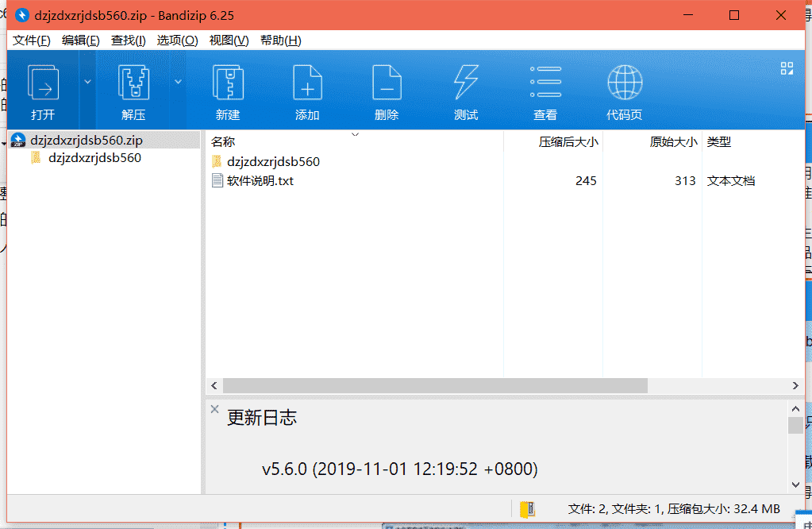
Task: Click the New archive (新建) icon
Action: [228, 83]
